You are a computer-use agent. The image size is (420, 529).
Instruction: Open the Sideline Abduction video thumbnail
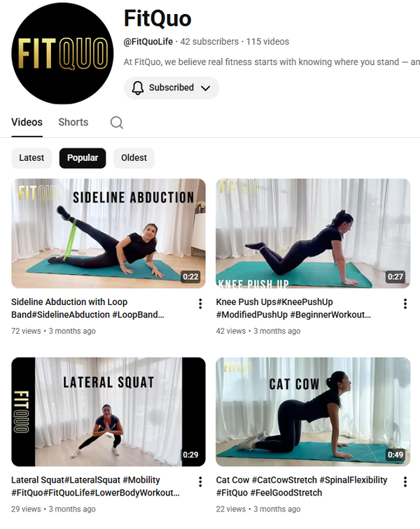108,234
